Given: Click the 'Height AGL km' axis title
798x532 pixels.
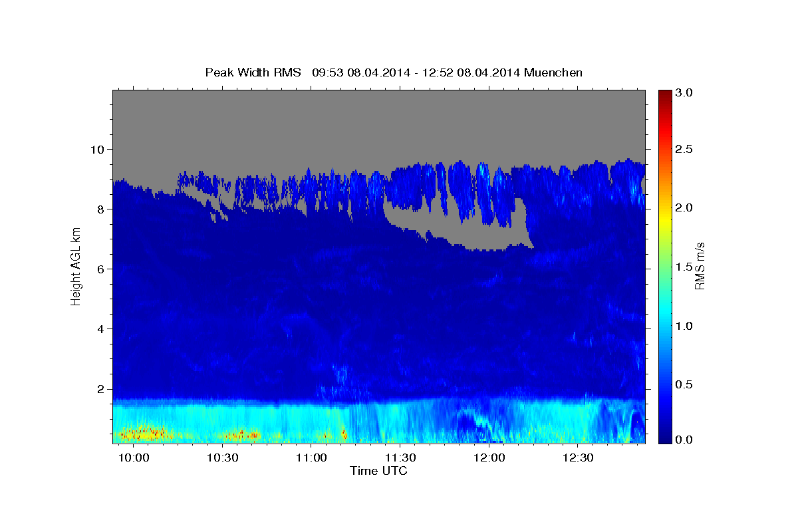Looking at the screenshot, I should tap(76, 266).
